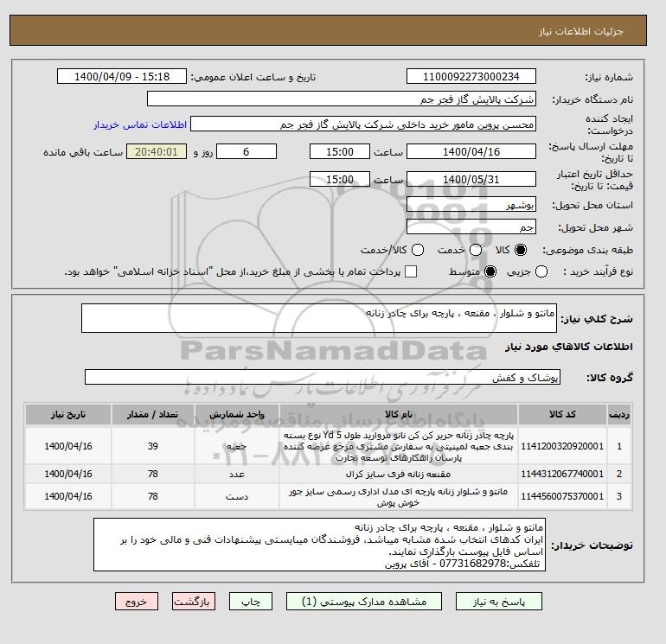Click the unit cell دست
Screen dimensions: 666x644
coord(237,496)
